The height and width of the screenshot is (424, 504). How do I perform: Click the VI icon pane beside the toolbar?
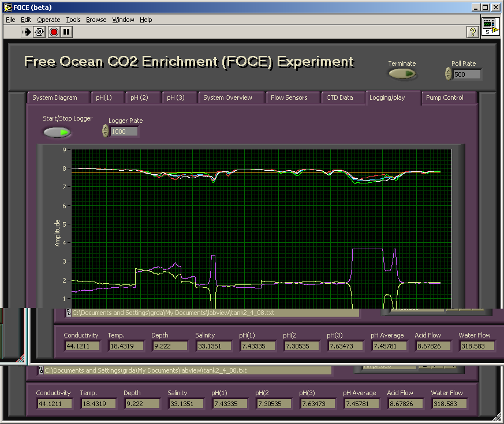click(490, 27)
